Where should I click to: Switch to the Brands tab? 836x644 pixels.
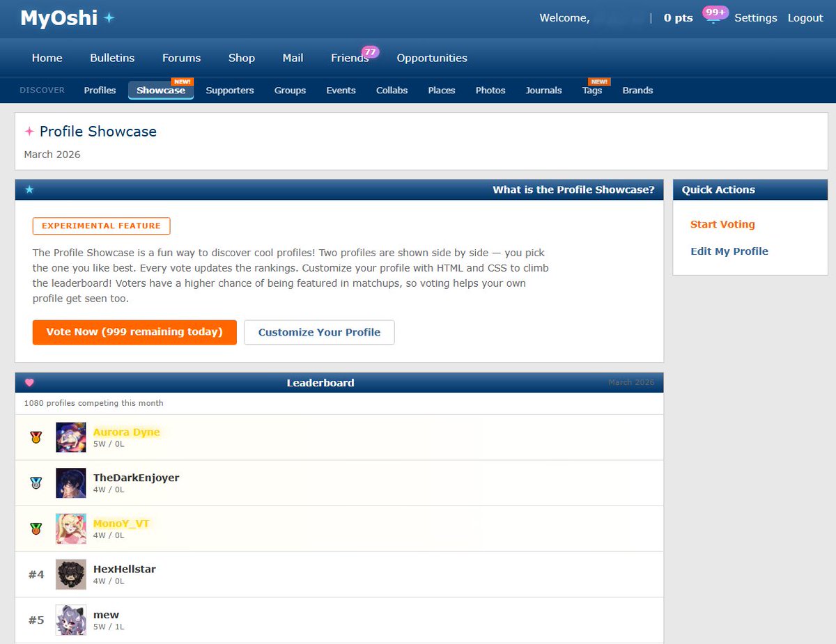pos(637,91)
